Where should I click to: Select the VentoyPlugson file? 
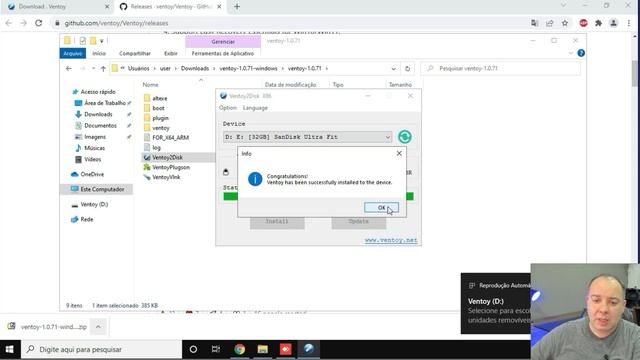coord(171,167)
